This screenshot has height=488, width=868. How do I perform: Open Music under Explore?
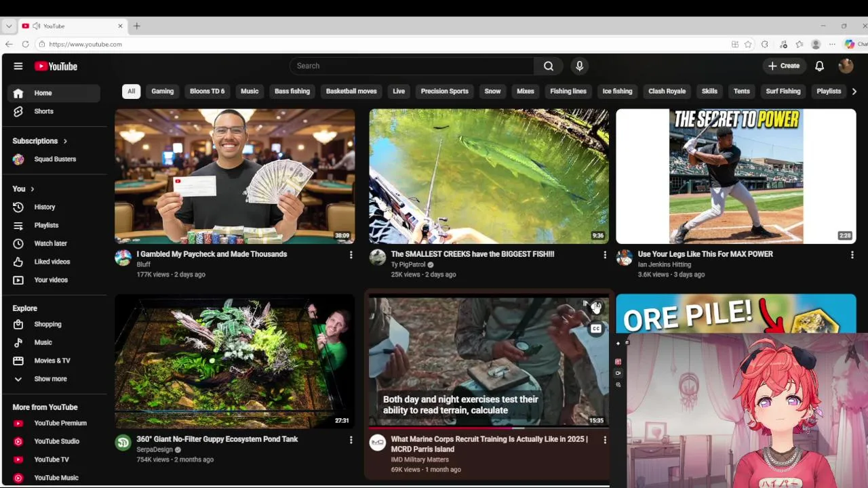click(54, 342)
